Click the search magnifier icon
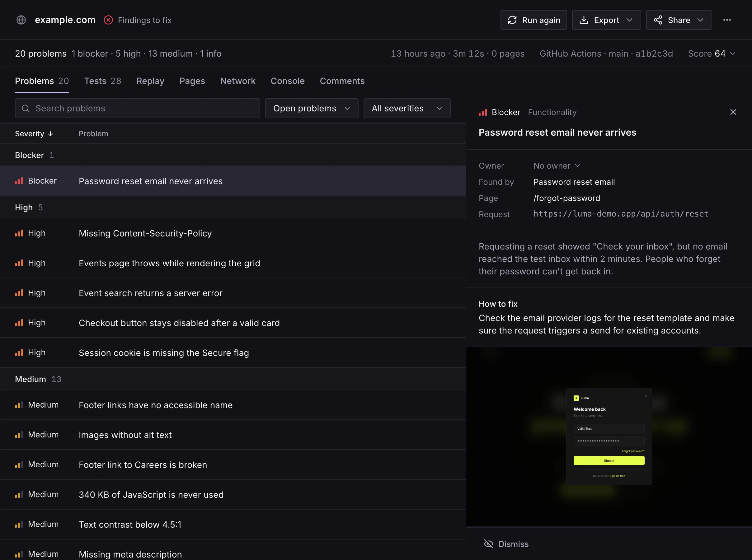Image resolution: width=752 pixels, height=560 pixels. (x=26, y=109)
